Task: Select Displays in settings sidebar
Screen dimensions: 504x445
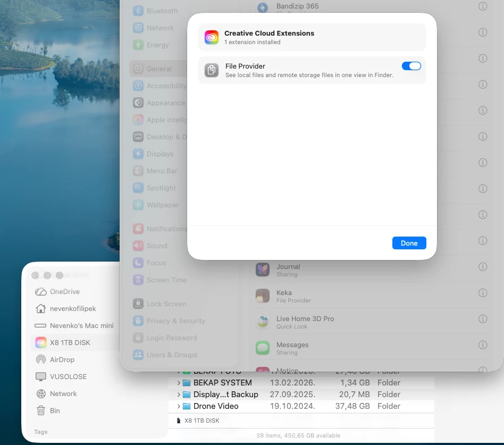Action: point(154,154)
